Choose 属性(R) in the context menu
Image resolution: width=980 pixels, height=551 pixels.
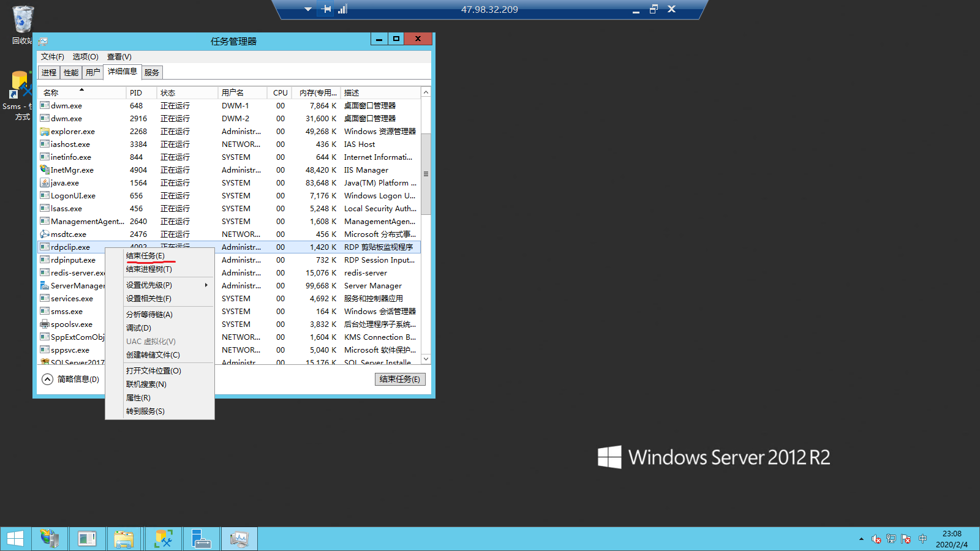[x=160, y=398]
